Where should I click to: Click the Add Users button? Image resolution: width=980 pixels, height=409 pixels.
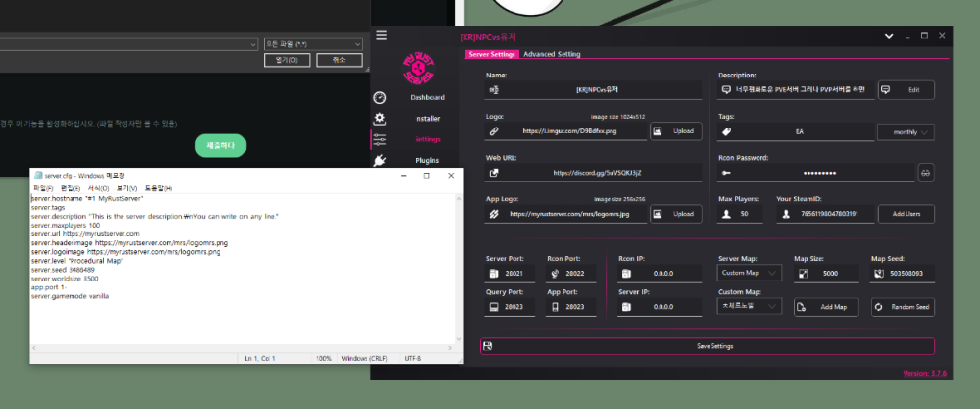906,213
